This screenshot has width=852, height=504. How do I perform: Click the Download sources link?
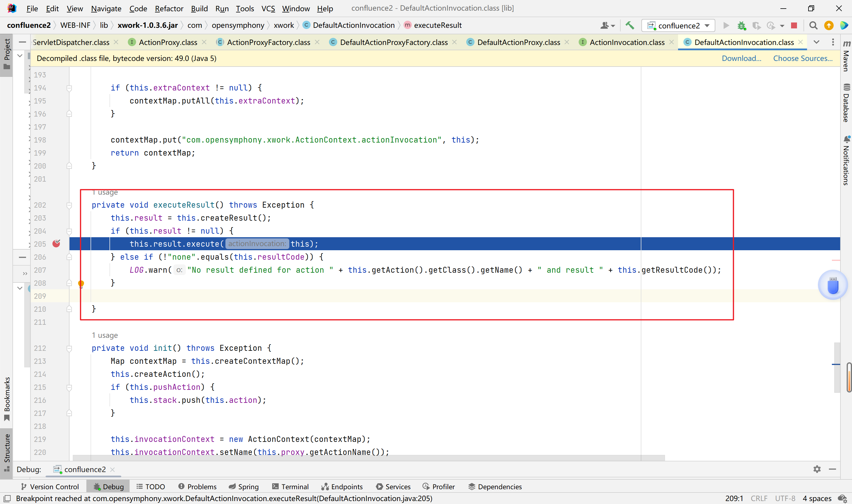click(x=742, y=58)
